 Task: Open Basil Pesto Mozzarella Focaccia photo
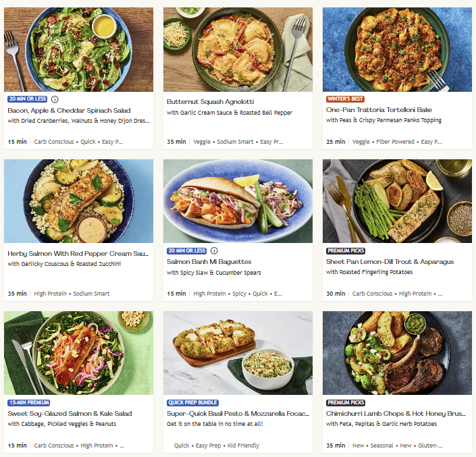pos(238,353)
